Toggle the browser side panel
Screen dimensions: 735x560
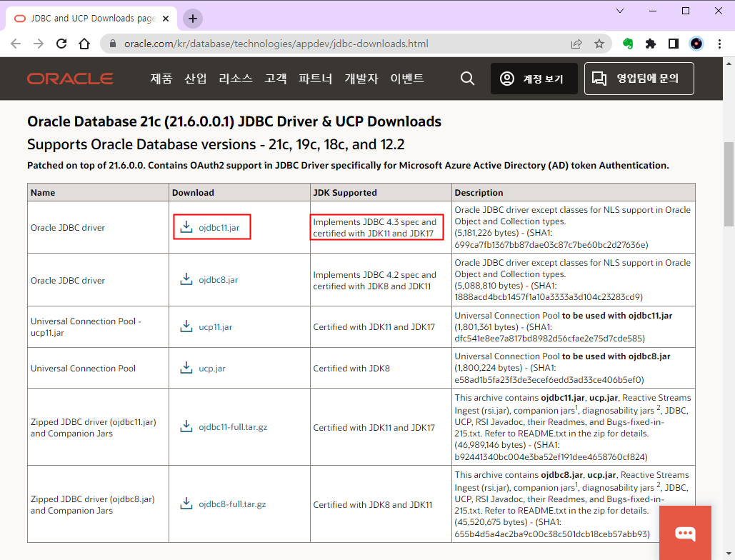click(674, 44)
